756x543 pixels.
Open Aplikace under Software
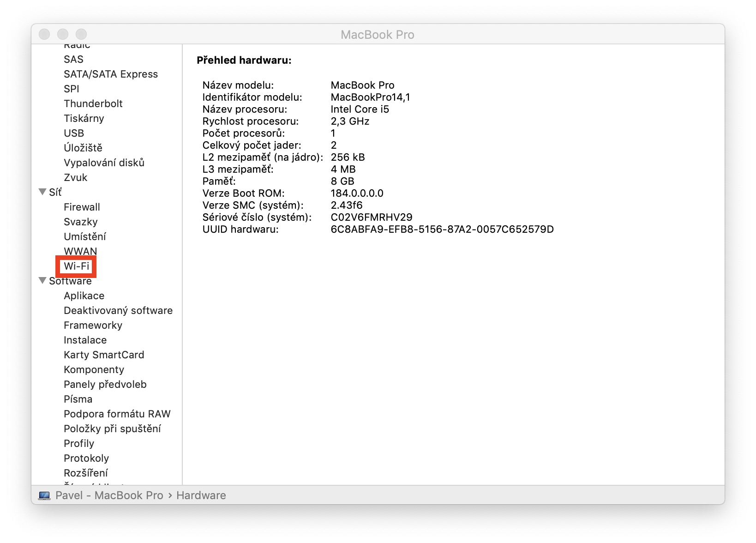coord(84,296)
